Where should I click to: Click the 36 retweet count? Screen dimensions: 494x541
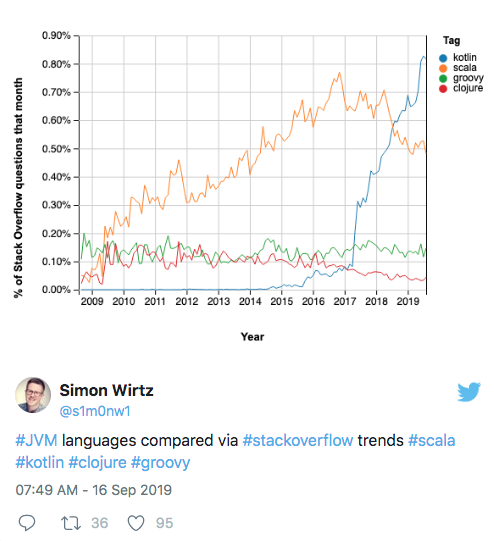(x=100, y=523)
